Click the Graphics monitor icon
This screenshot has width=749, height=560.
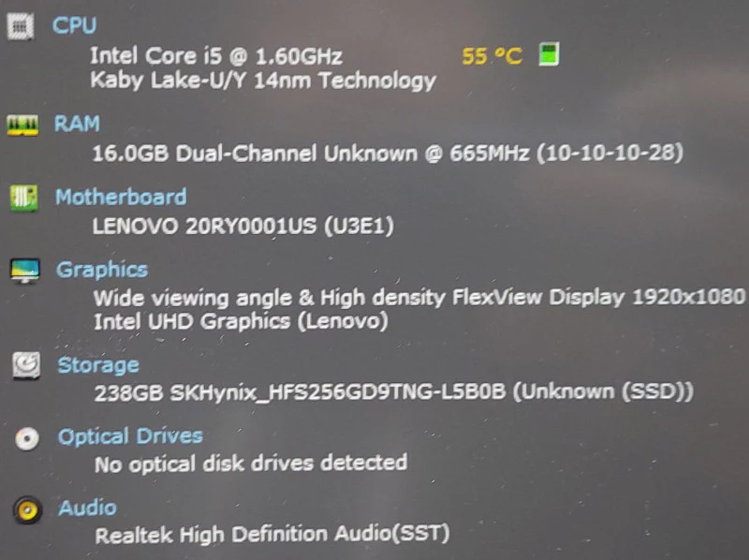point(25,271)
